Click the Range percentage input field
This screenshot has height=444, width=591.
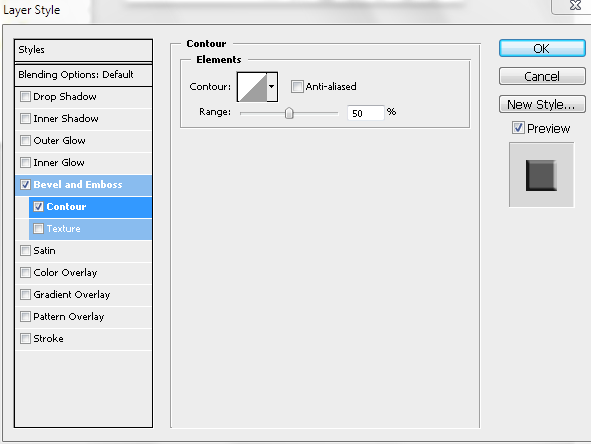coord(366,113)
